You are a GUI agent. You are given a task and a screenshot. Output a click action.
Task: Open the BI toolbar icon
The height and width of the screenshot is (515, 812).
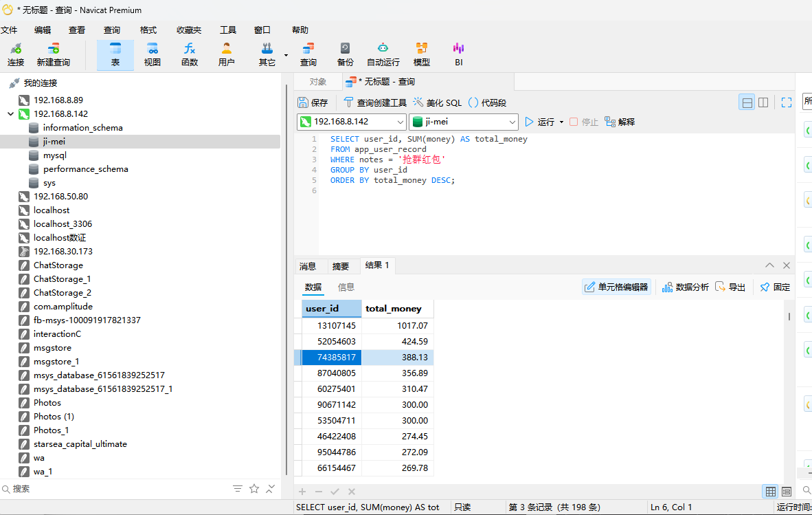(x=458, y=54)
